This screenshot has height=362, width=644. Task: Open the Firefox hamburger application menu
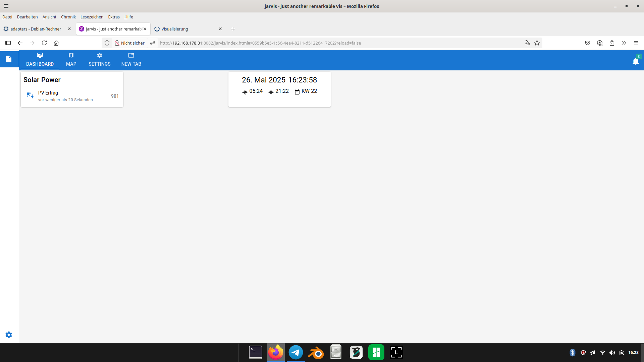[x=636, y=43]
